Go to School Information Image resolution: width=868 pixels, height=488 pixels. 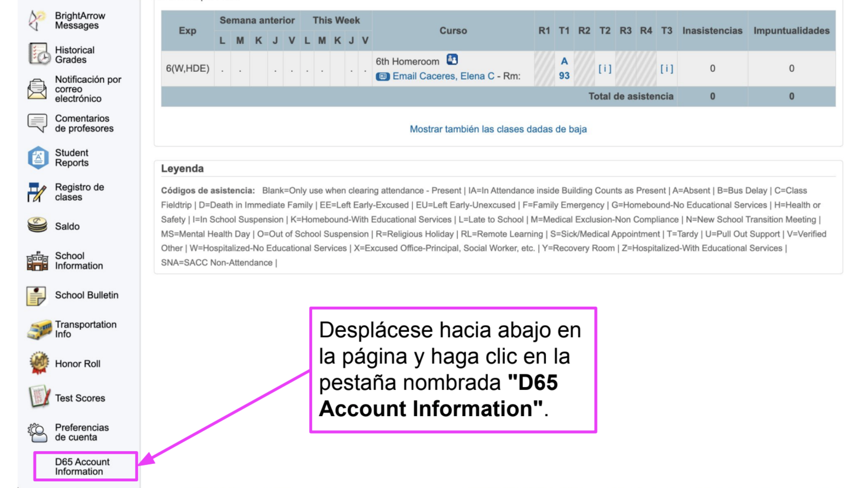point(79,261)
